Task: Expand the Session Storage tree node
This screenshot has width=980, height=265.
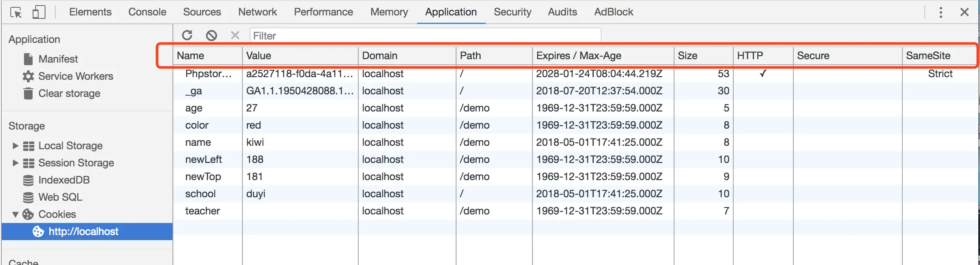Action: point(15,163)
